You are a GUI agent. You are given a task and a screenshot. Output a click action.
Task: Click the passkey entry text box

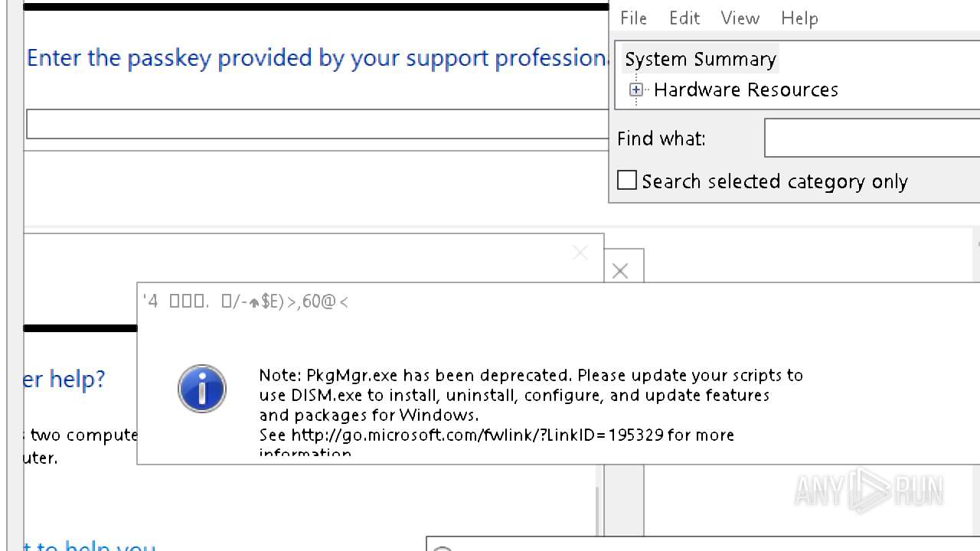click(x=317, y=124)
